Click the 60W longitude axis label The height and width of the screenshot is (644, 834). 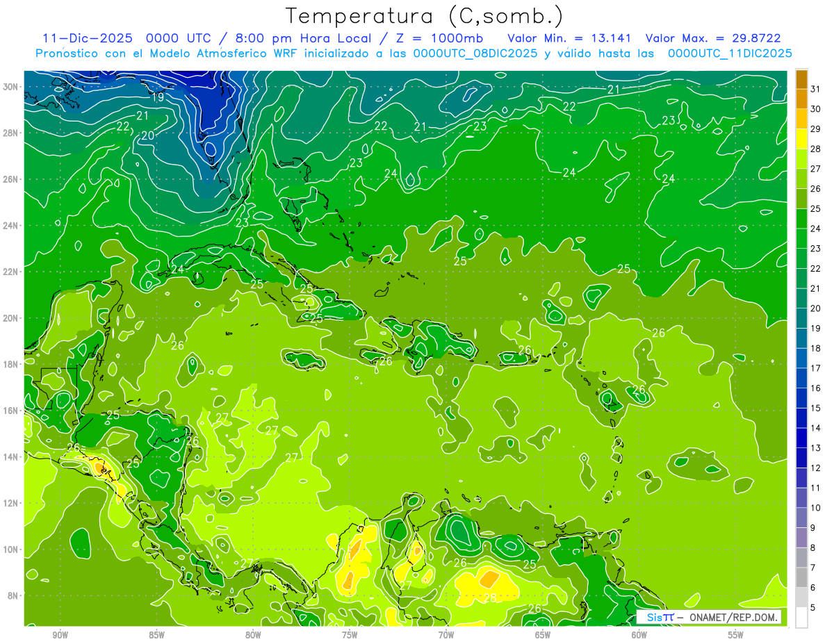coord(639,635)
